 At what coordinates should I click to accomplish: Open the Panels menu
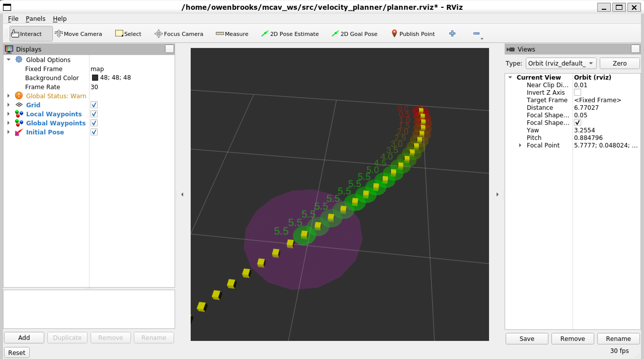click(35, 19)
